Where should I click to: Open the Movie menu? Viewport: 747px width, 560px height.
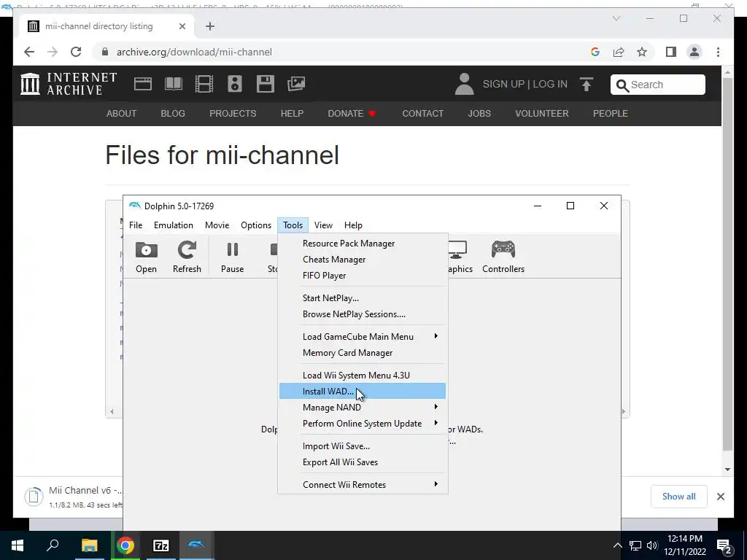point(217,225)
